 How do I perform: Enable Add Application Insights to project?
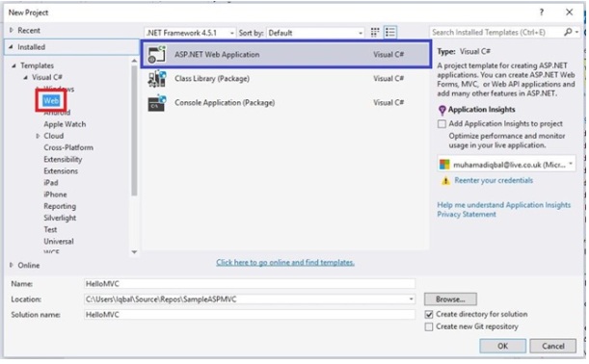(442, 124)
